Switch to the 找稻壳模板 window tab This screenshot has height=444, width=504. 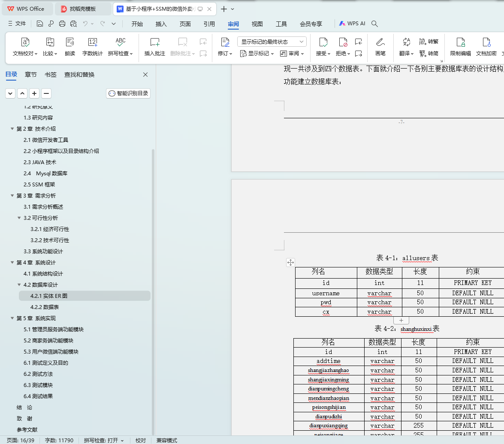pyautogui.click(x=83, y=9)
